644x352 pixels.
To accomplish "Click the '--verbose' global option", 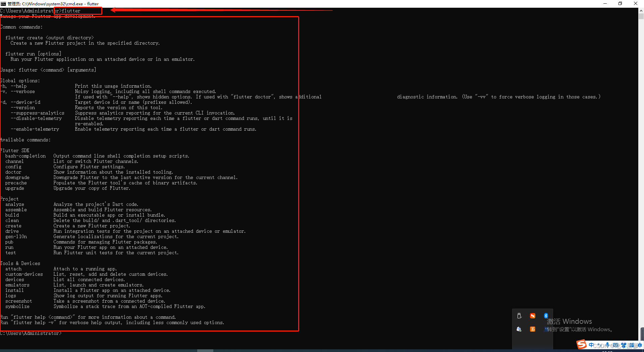I will point(23,91).
